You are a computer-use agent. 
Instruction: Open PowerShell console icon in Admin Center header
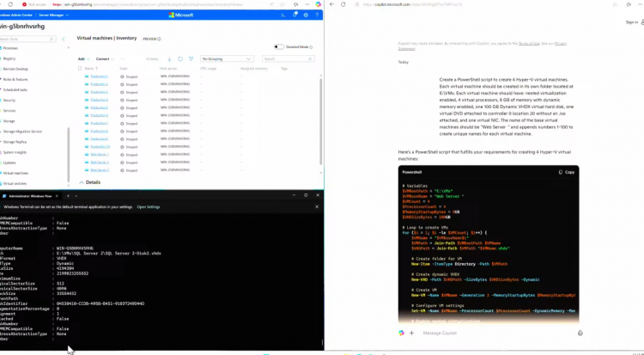[x=283, y=15]
